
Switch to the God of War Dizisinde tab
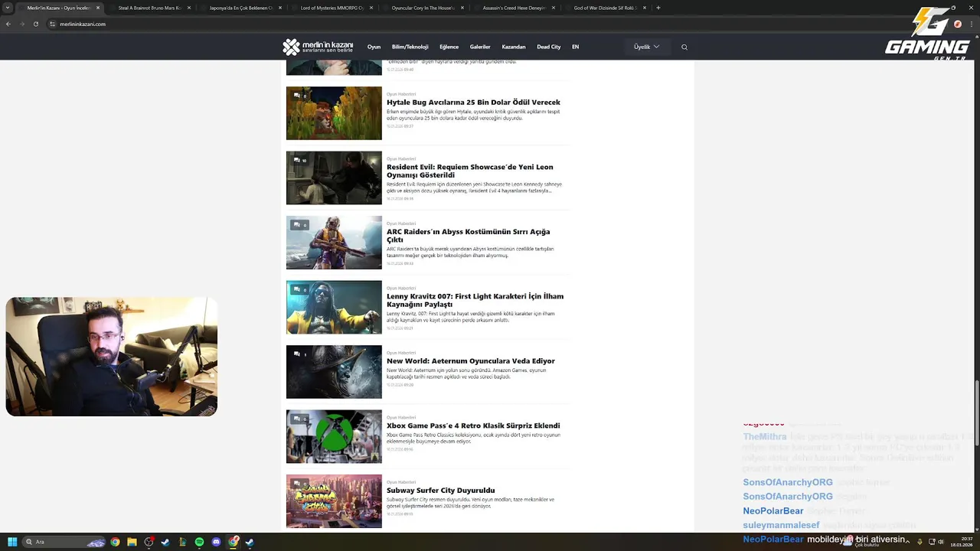605,8
